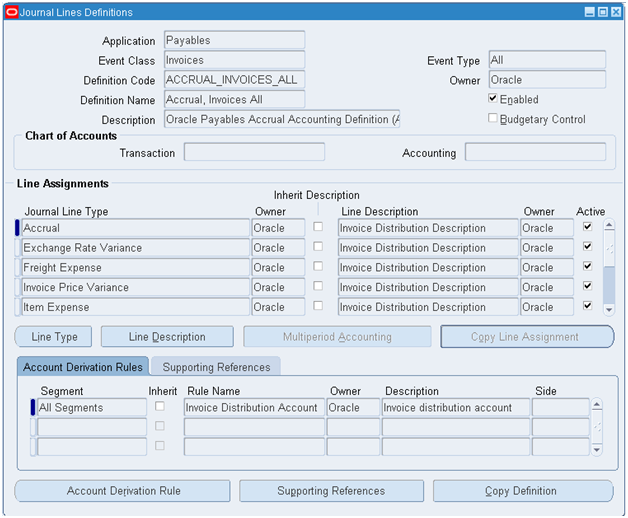Click the derivation rules scroll down arrow

(x=597, y=450)
